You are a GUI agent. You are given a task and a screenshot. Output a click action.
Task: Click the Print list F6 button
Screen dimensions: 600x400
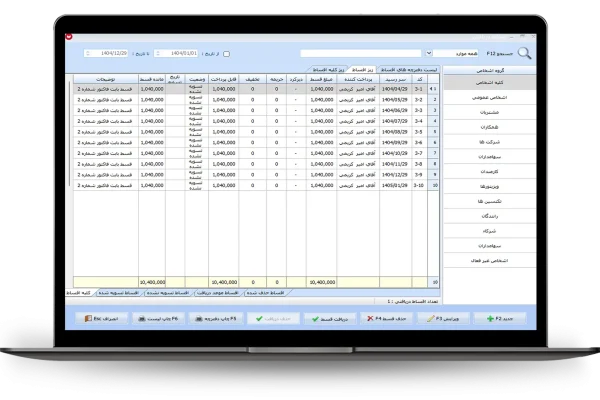161,316
